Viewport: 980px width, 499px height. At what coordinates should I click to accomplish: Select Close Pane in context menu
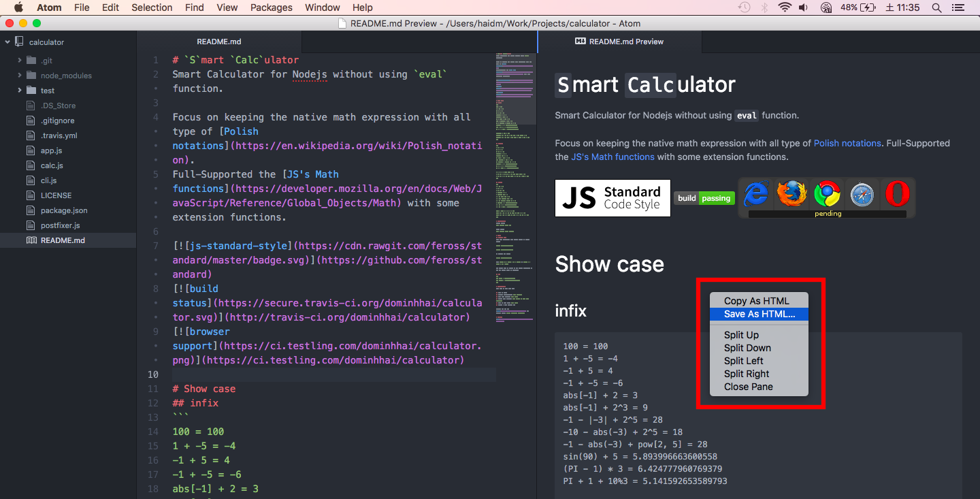click(x=759, y=387)
